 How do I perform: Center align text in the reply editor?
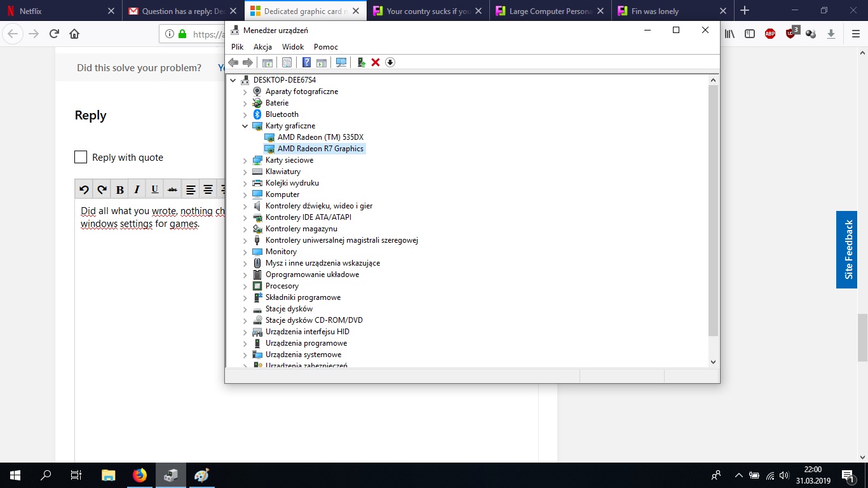[208, 189]
